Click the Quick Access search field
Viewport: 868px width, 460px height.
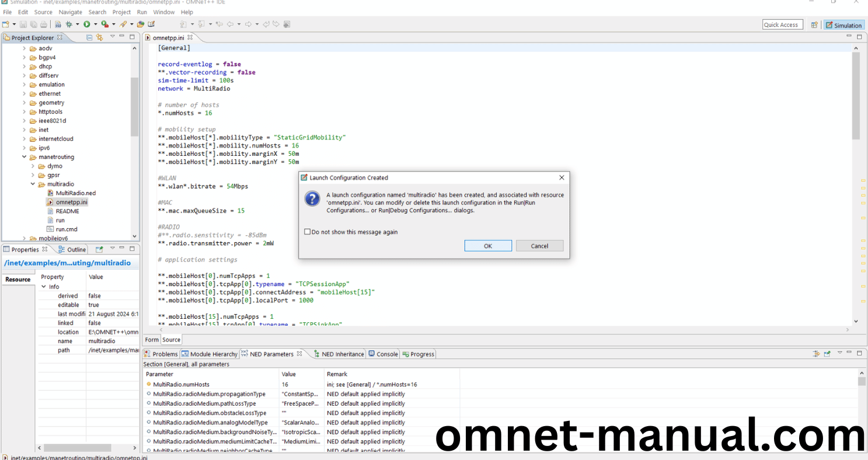coord(782,25)
